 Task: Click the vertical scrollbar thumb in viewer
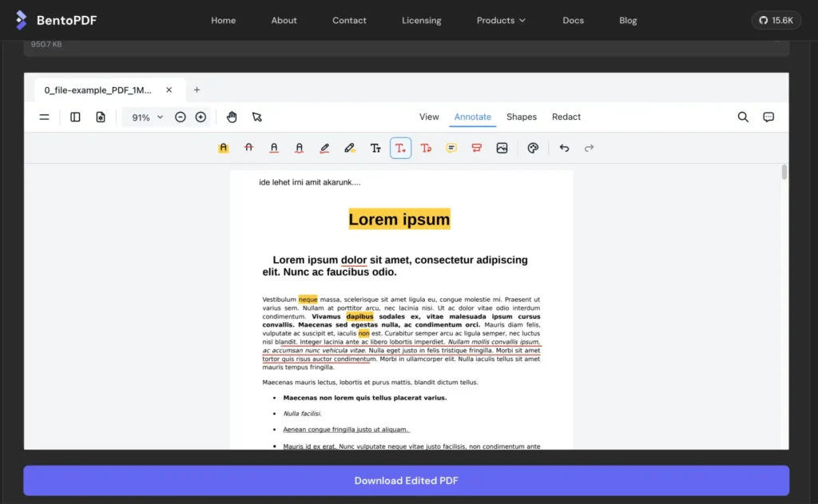point(784,172)
